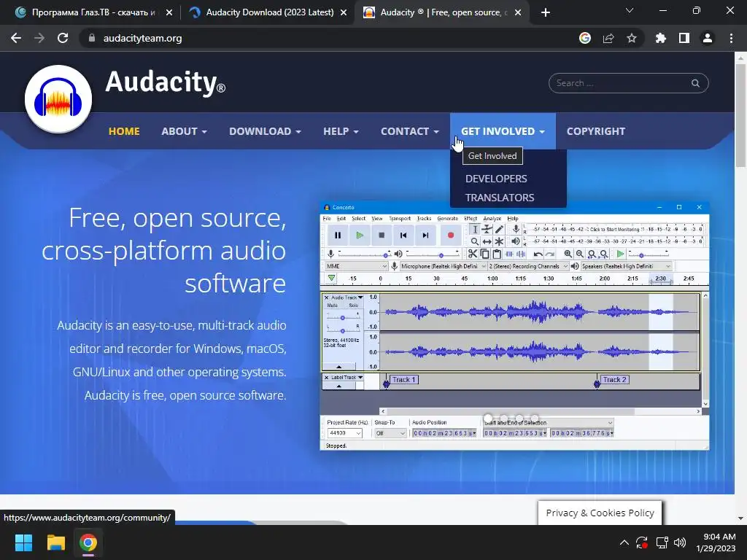Open the Google icon in address bar

coord(585,38)
